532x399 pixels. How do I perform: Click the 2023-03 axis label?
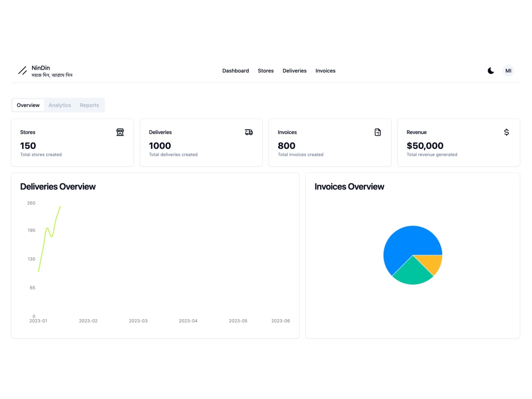(x=138, y=321)
